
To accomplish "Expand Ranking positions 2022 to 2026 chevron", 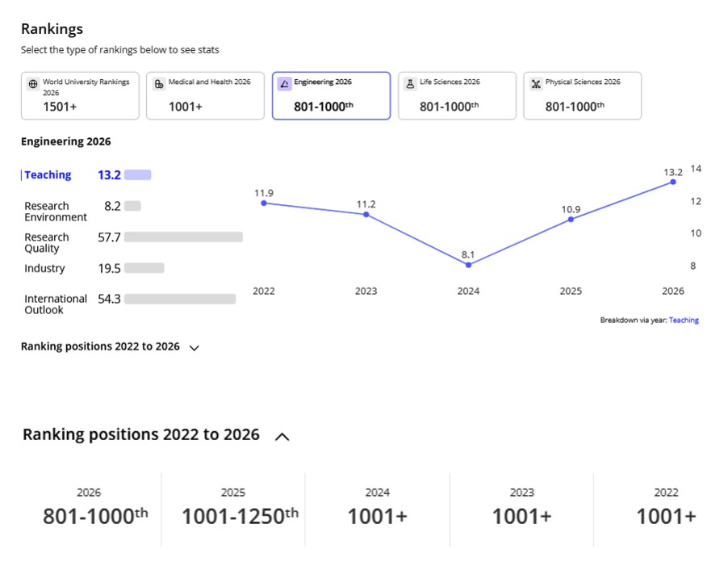I will (194, 348).
